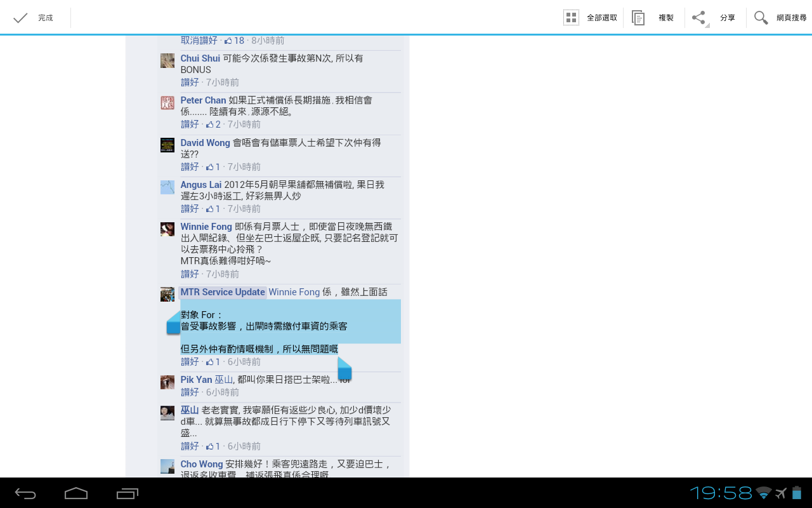Open the MTR Service Update page link
Screen dimensions: 812x508
click(223, 292)
